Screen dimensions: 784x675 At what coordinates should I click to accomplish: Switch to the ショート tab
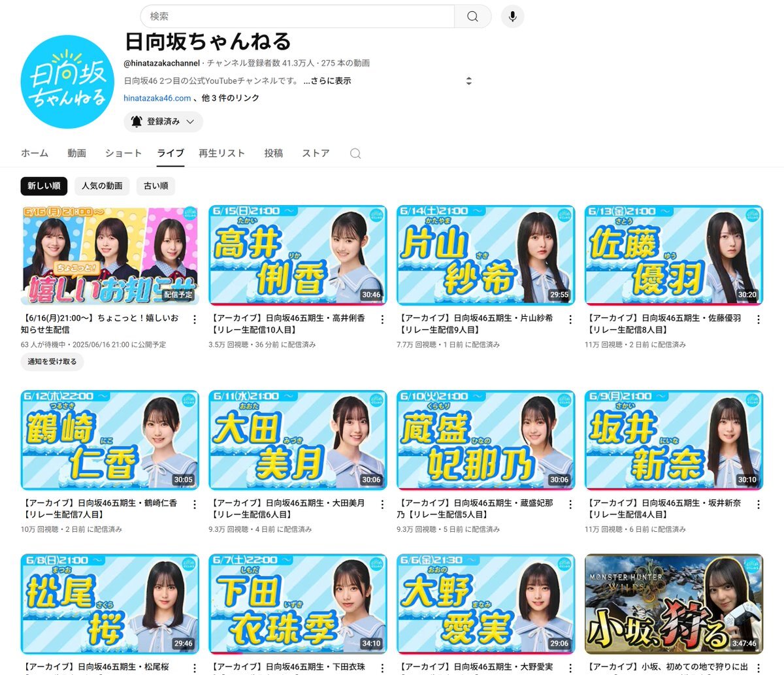coord(123,153)
